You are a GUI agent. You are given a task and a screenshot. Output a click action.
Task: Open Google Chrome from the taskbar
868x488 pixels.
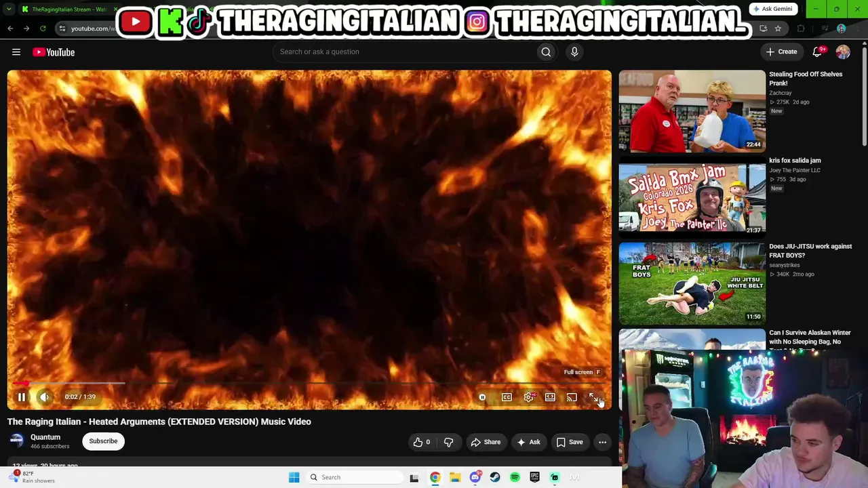tap(435, 477)
